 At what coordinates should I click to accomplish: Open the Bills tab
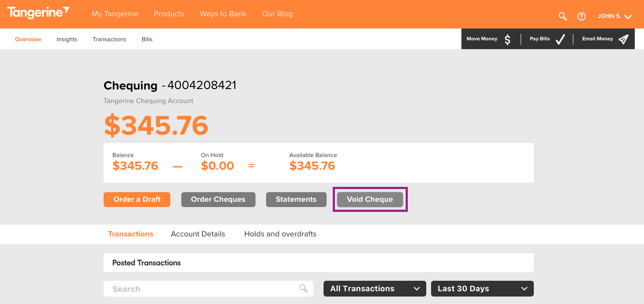coord(147,39)
